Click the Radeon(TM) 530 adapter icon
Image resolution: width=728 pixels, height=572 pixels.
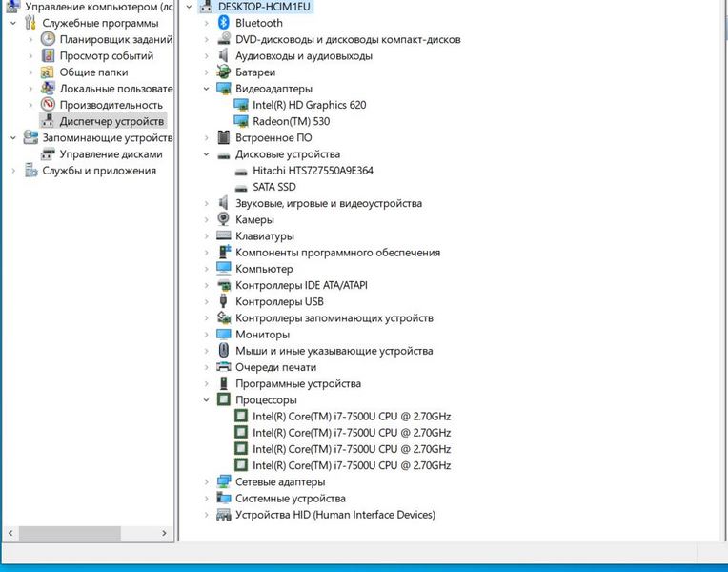(241, 121)
